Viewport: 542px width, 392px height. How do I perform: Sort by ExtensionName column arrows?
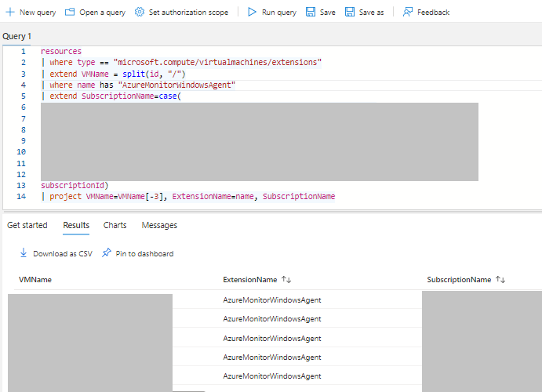[286, 279]
